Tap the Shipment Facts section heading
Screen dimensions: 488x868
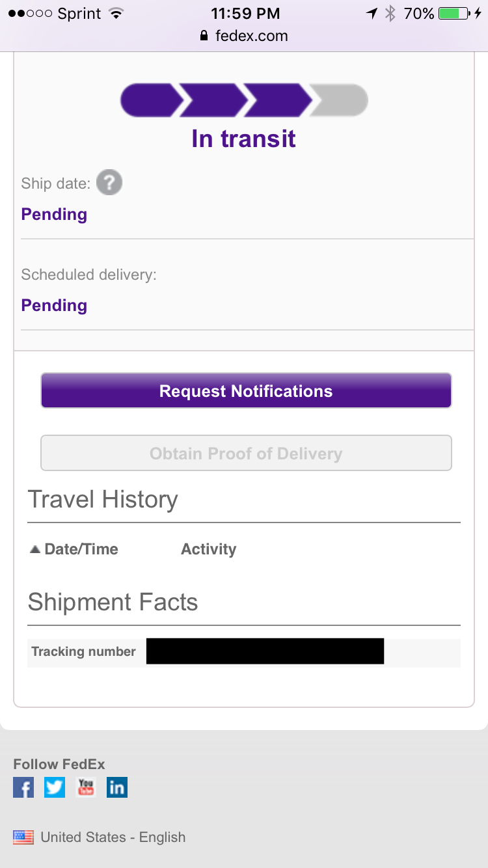click(113, 602)
